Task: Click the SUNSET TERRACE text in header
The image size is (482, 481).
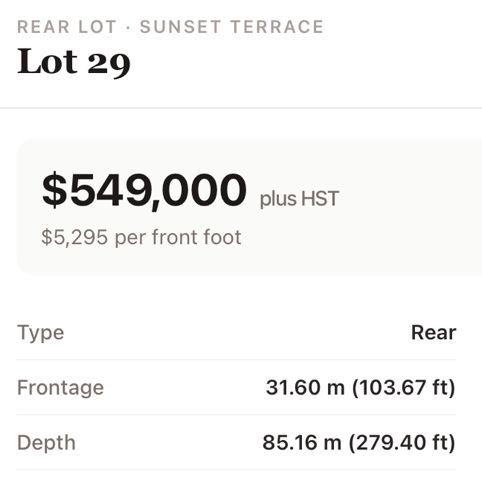Action: (232, 27)
